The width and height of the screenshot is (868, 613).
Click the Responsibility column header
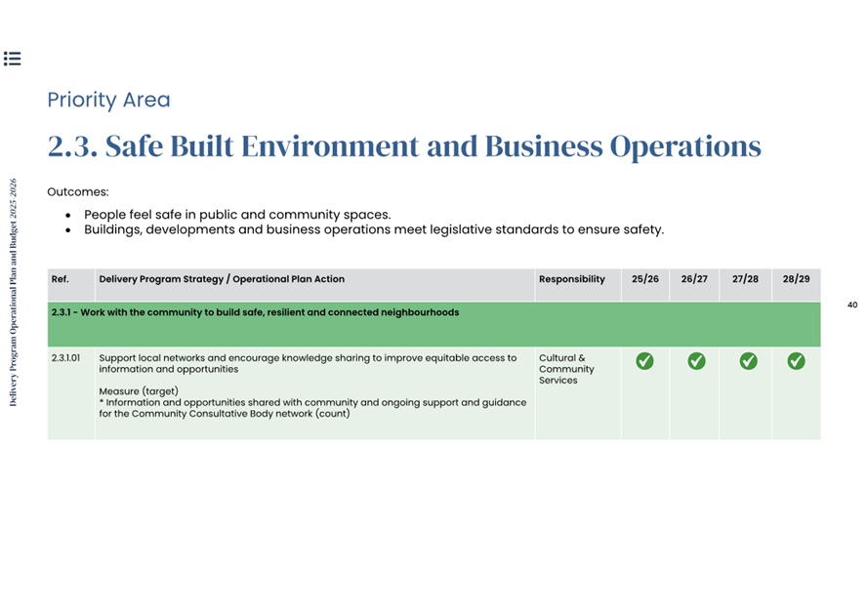tap(571, 279)
